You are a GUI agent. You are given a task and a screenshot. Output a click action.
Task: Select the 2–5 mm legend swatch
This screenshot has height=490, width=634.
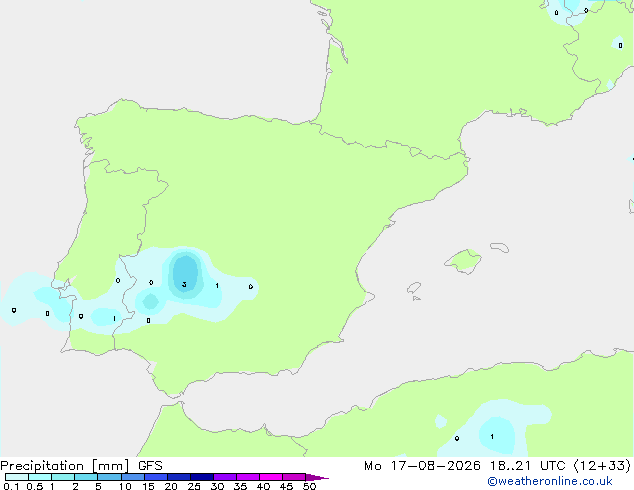pos(86,477)
